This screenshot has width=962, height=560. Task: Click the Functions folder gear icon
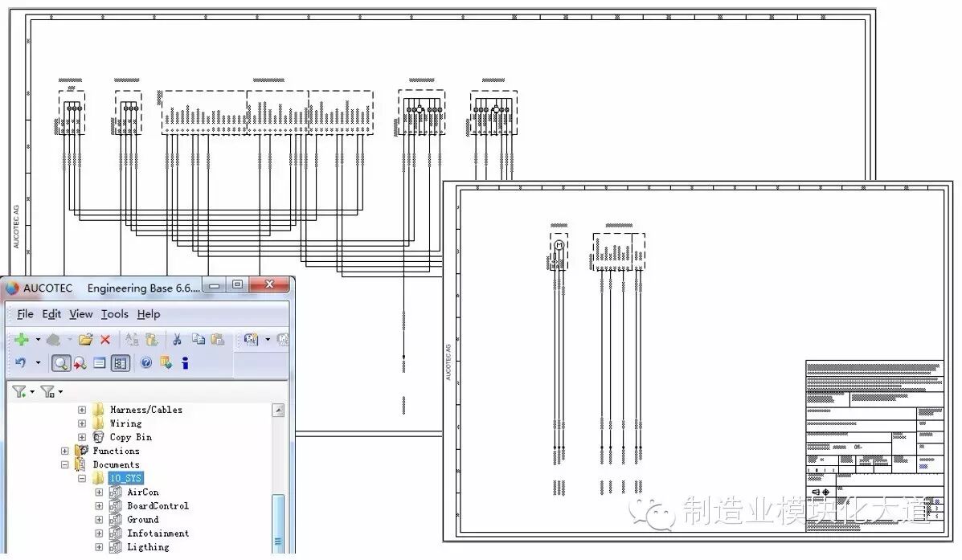(x=81, y=451)
